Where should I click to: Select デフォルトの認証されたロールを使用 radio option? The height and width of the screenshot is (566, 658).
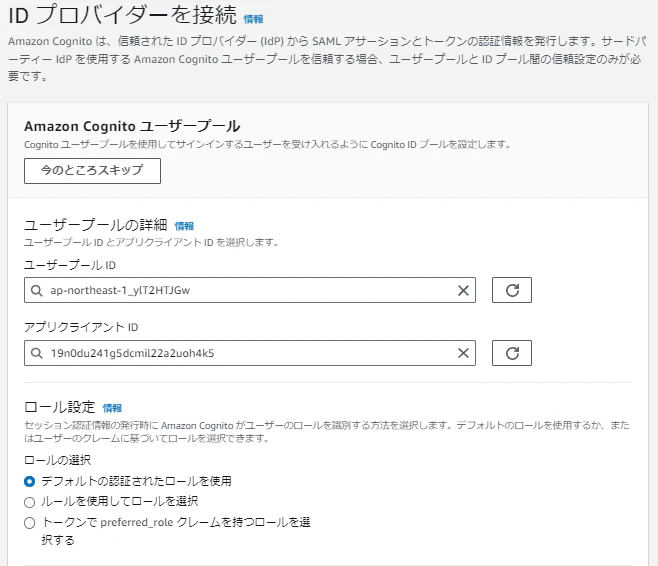(29, 481)
